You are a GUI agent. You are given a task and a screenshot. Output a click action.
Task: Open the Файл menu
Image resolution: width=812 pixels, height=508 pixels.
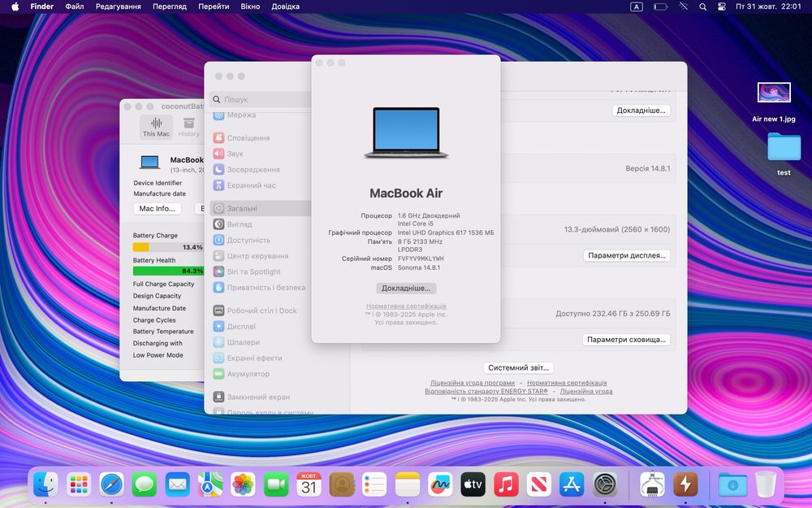75,7
